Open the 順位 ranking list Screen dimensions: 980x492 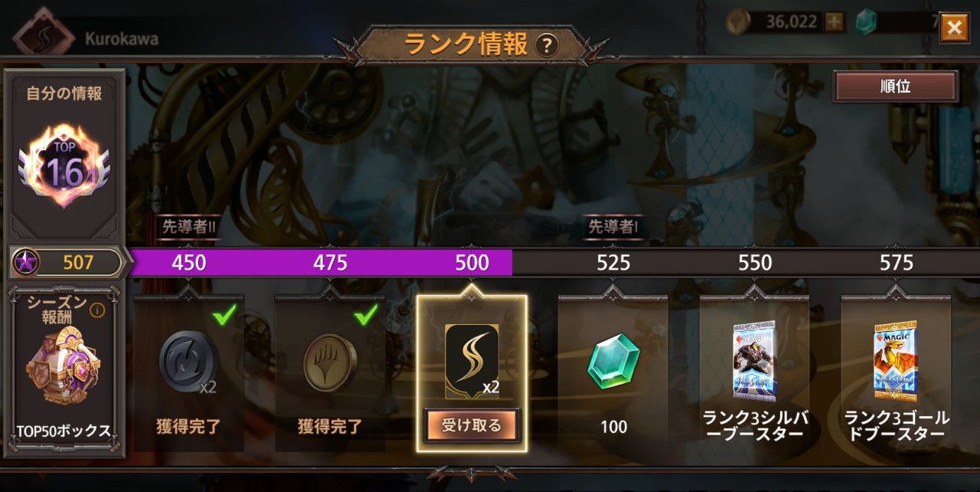pos(895,87)
